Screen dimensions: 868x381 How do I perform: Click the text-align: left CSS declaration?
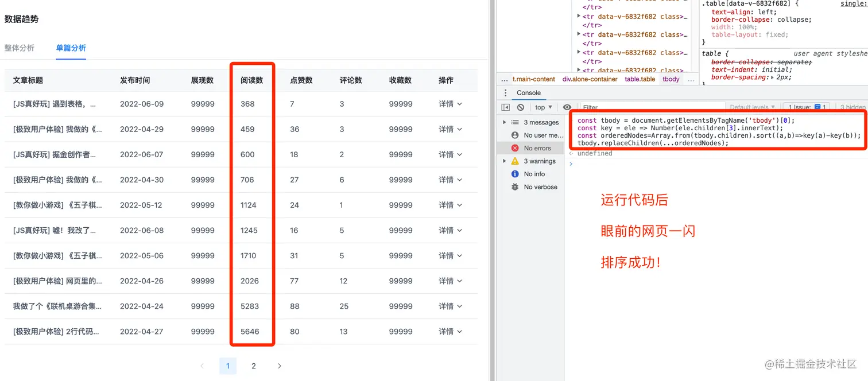[744, 12]
